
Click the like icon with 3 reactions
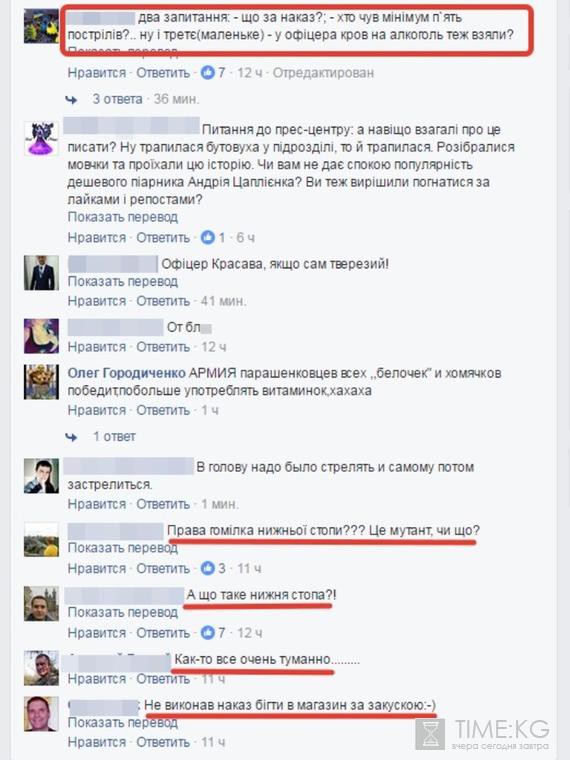pos(208,568)
